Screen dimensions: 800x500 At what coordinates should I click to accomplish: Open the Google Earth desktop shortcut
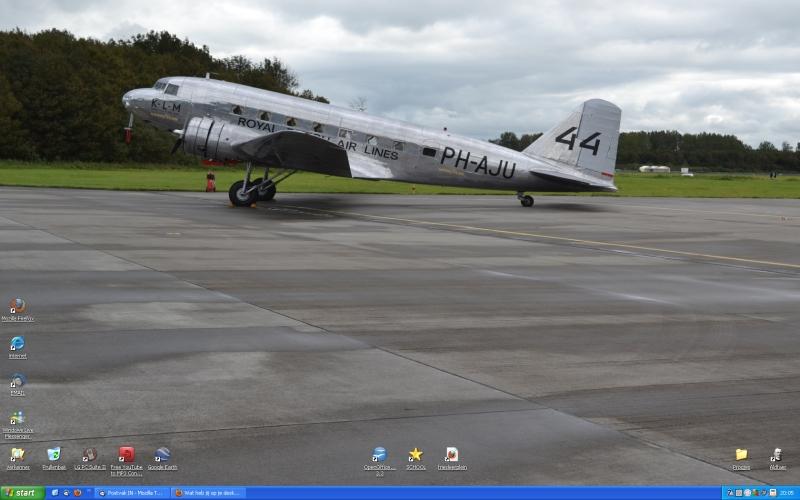coord(163,458)
